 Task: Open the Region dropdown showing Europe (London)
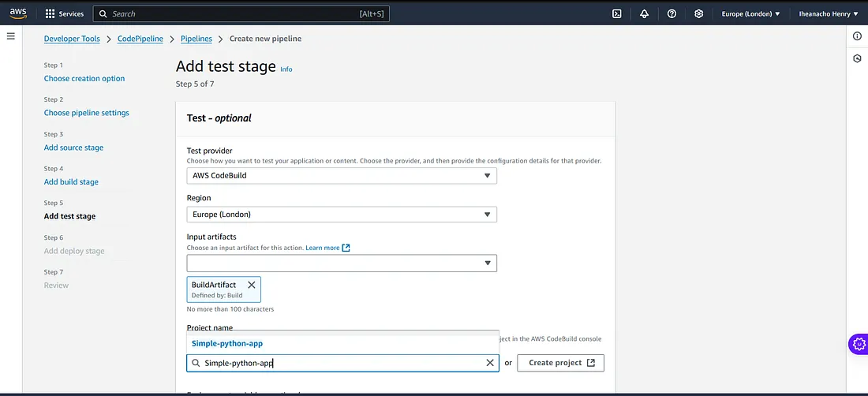342,214
